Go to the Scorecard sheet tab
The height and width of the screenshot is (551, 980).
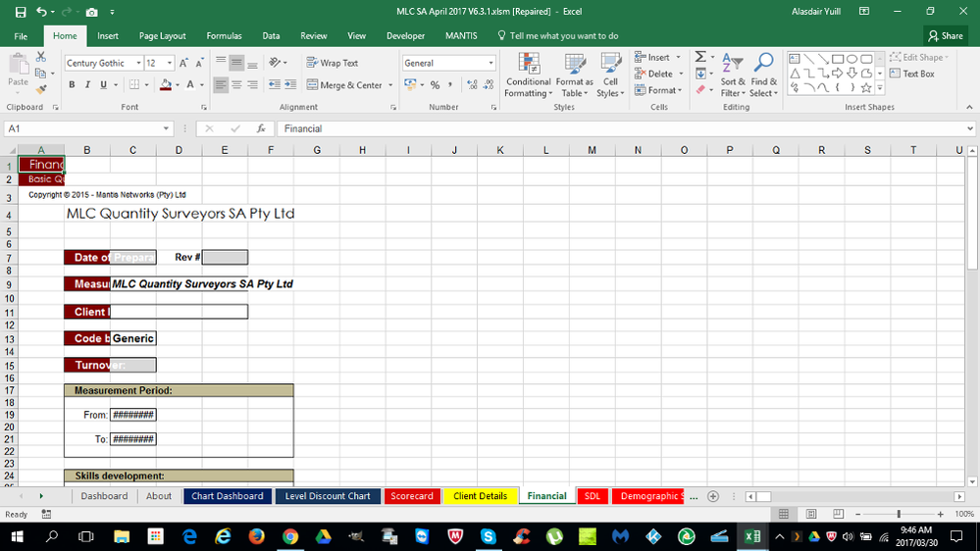click(x=412, y=496)
